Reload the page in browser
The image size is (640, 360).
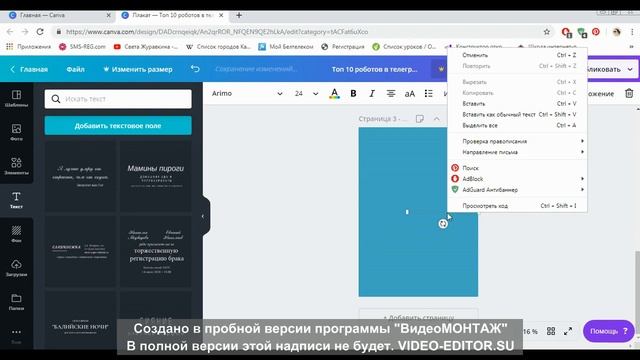(40, 31)
